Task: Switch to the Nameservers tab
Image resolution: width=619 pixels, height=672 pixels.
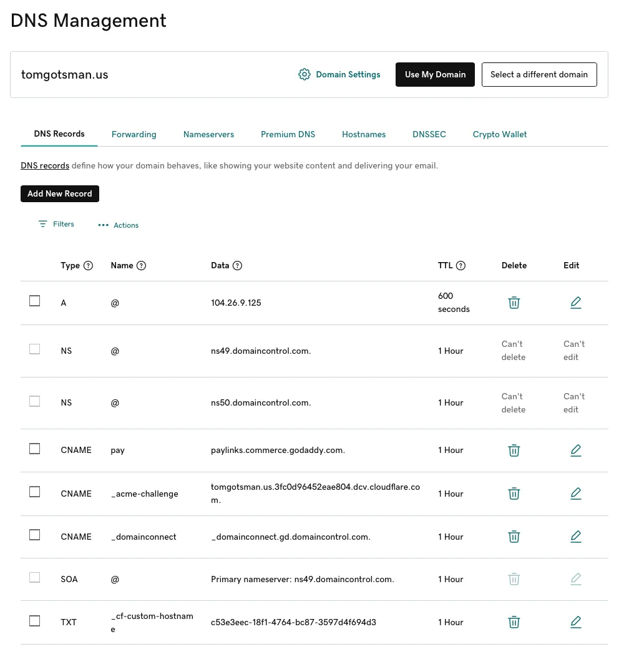Action: pos(208,134)
